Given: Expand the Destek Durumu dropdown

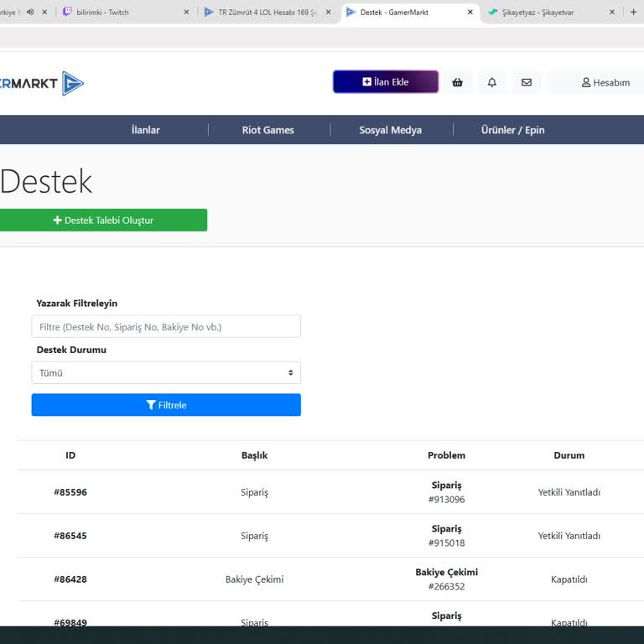Looking at the screenshot, I should (x=166, y=372).
